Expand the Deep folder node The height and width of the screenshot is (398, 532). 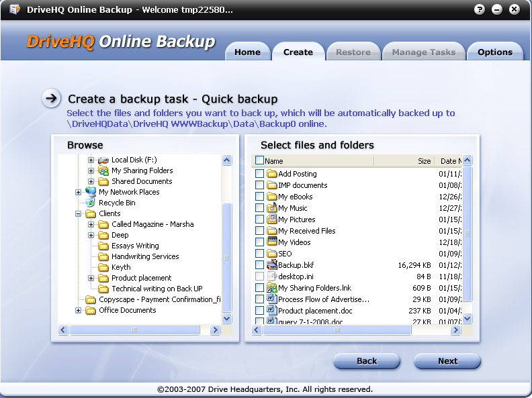(91, 236)
